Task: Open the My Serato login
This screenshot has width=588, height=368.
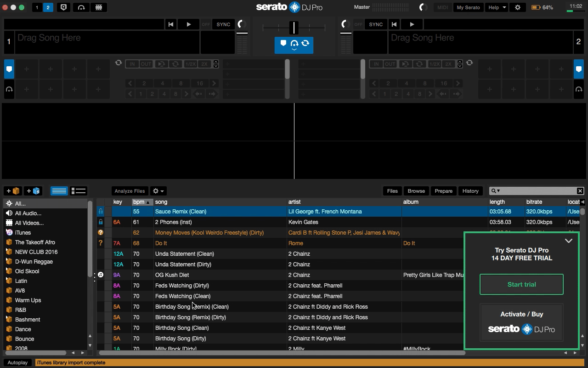Action: 468,7
